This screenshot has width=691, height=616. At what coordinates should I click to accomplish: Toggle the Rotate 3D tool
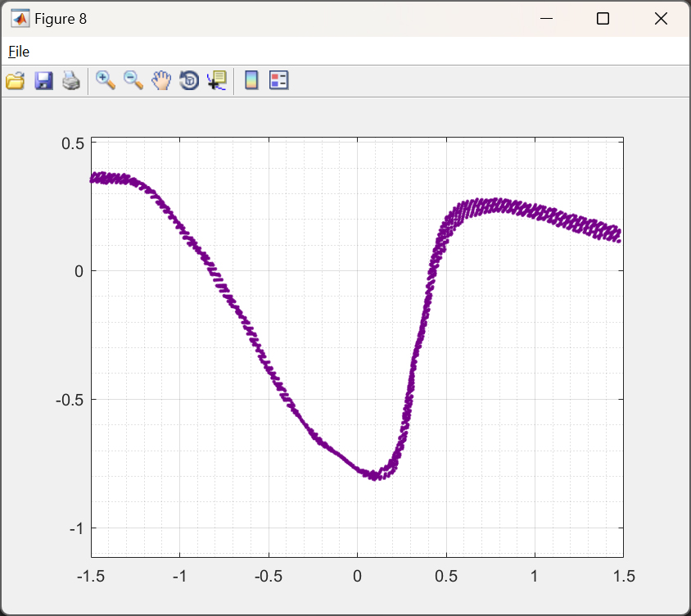click(x=189, y=80)
